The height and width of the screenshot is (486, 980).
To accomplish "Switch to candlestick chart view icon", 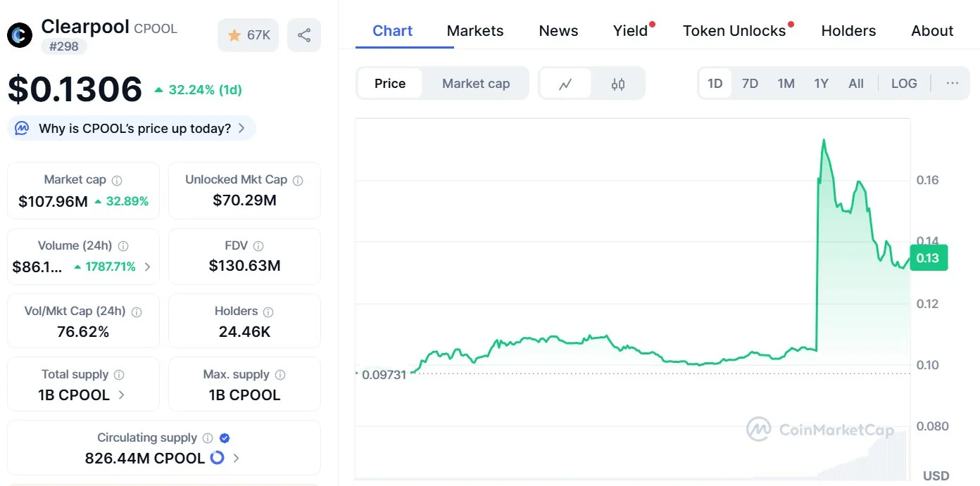I will pyautogui.click(x=618, y=84).
